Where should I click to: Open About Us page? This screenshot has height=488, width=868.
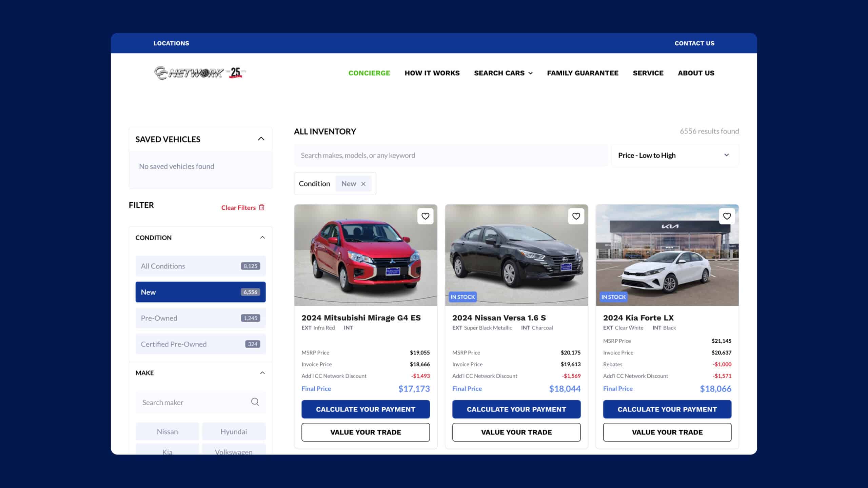click(696, 73)
